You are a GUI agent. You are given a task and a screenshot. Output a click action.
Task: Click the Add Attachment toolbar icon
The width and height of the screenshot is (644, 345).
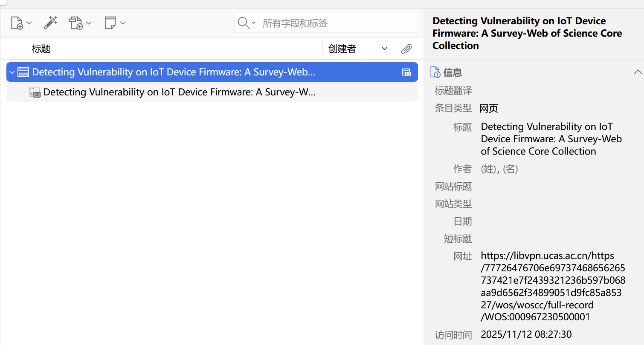point(76,23)
